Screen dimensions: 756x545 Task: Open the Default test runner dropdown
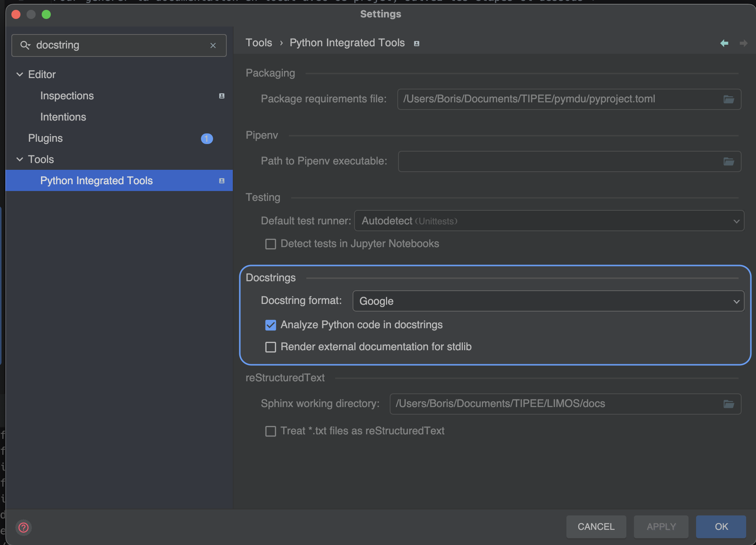tap(549, 221)
